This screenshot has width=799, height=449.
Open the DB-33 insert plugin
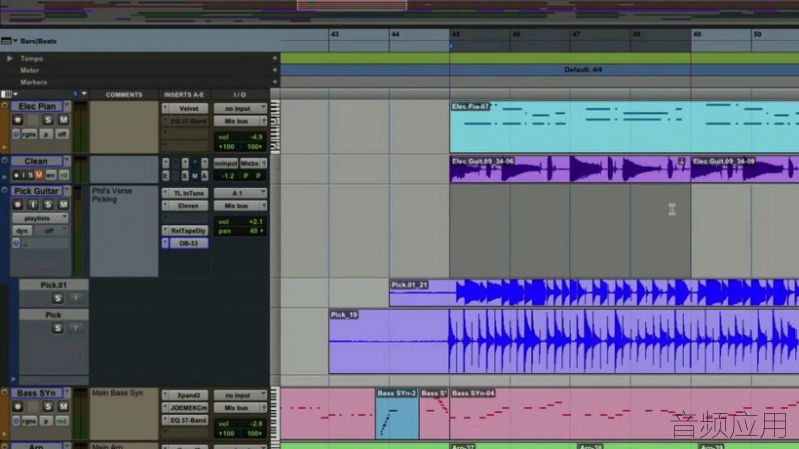point(189,243)
